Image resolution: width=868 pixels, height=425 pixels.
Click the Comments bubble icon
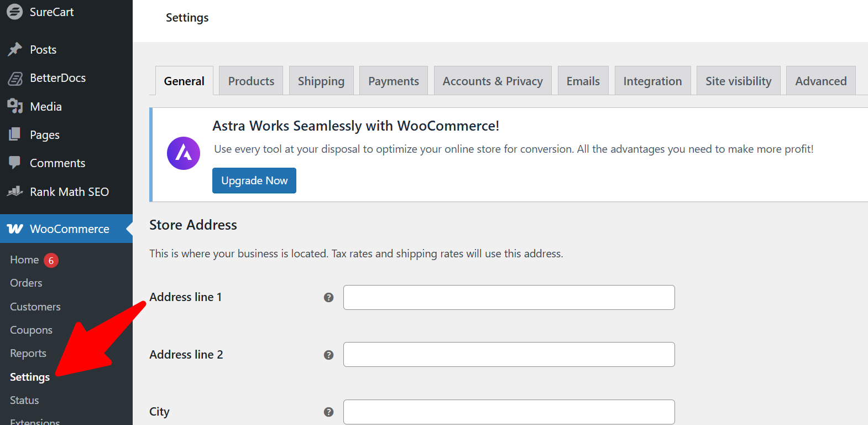15,163
